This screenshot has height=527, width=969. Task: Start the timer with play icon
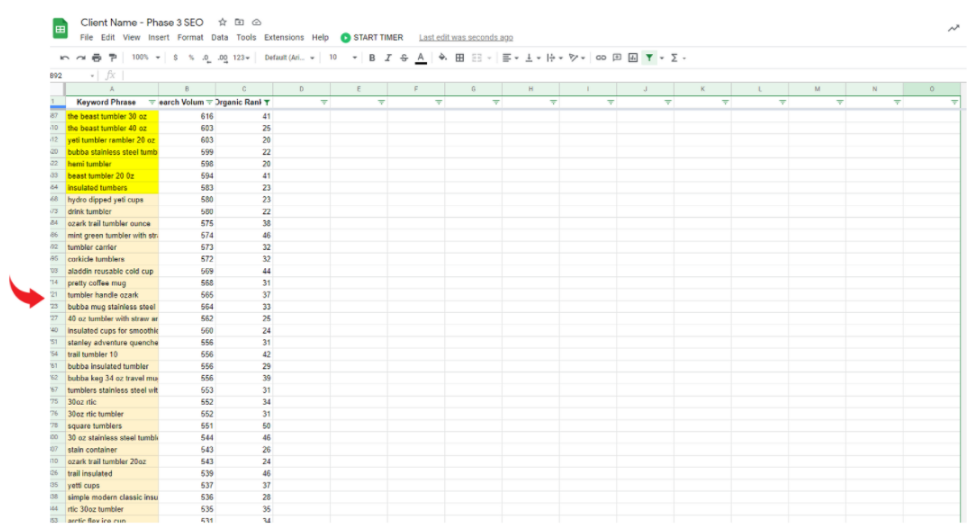tap(345, 38)
